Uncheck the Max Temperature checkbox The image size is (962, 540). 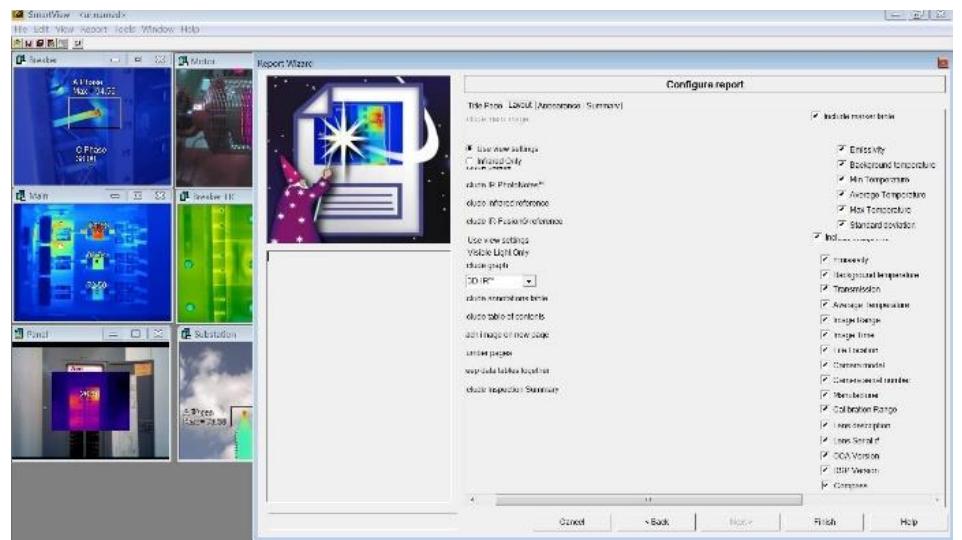click(x=842, y=209)
